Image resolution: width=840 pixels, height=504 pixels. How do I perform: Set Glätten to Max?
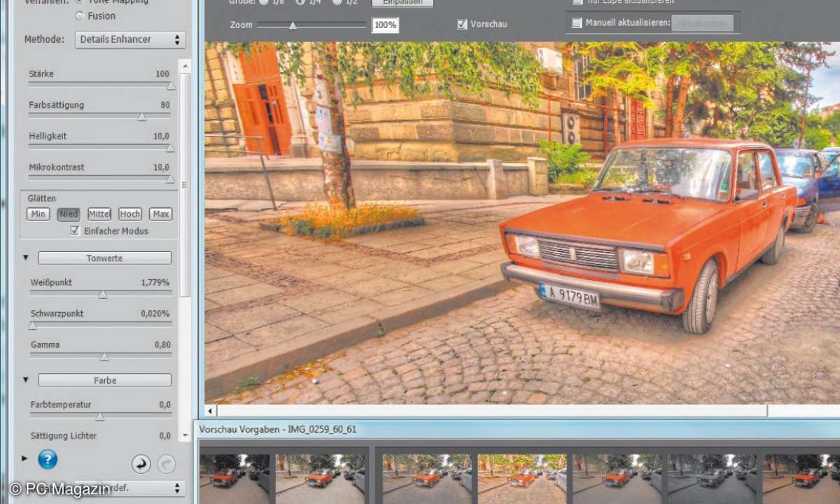pos(161,214)
